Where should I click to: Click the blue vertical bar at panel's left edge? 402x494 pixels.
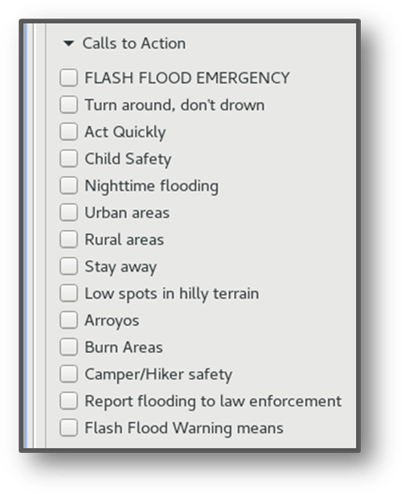(25, 236)
